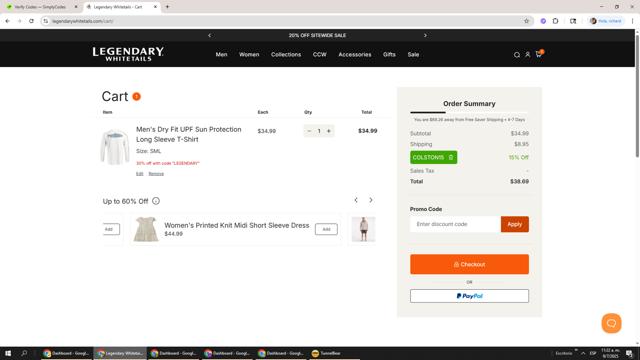Viewport: 640px width, 360px height.
Task: Bookmark this page with star icon
Action: [x=526, y=21]
